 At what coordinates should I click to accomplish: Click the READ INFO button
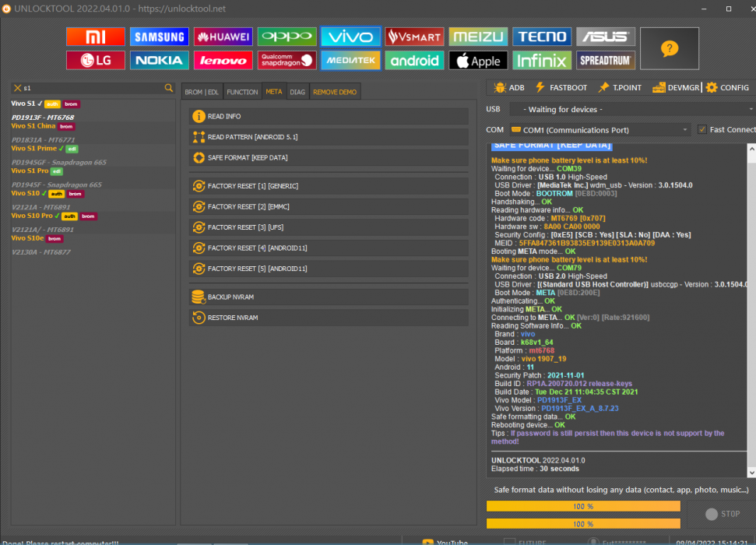point(329,116)
